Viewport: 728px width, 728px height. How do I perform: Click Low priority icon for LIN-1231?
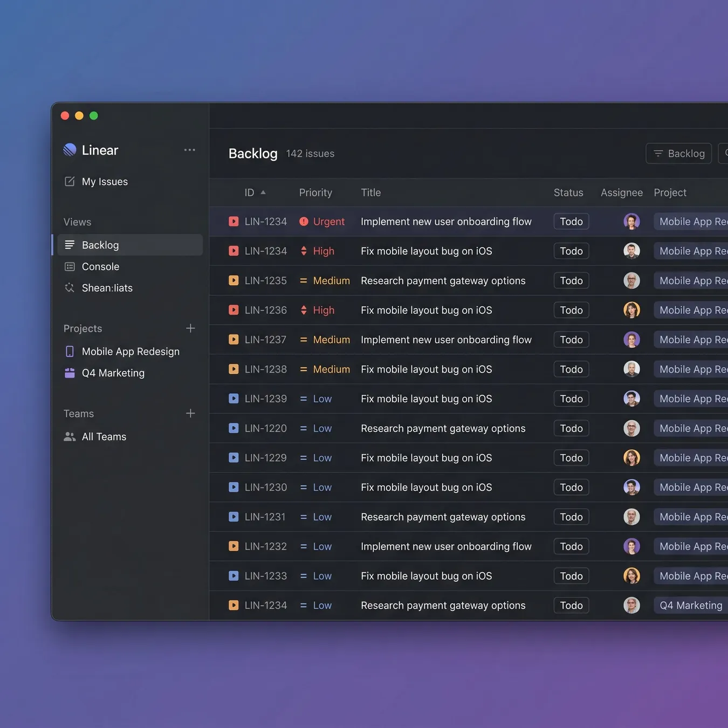click(x=304, y=517)
